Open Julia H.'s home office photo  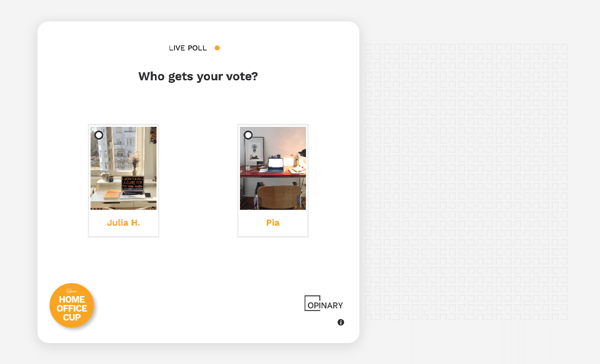point(123,168)
